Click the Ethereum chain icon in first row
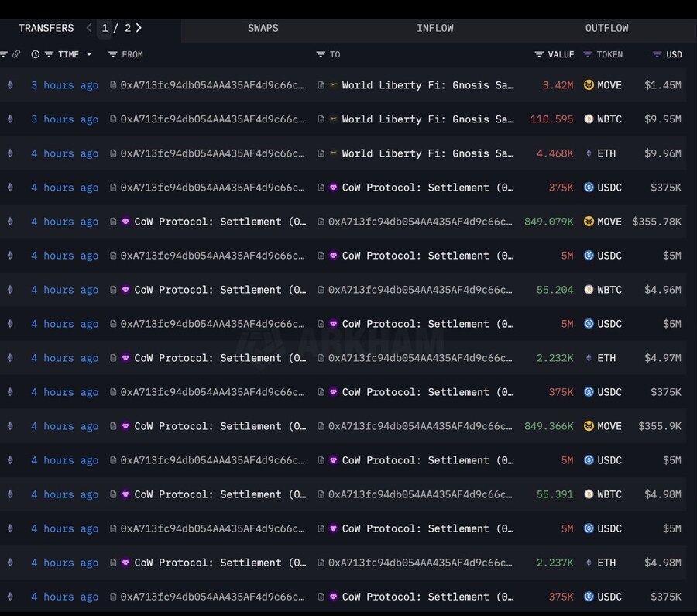The height and width of the screenshot is (616, 697). [x=10, y=85]
